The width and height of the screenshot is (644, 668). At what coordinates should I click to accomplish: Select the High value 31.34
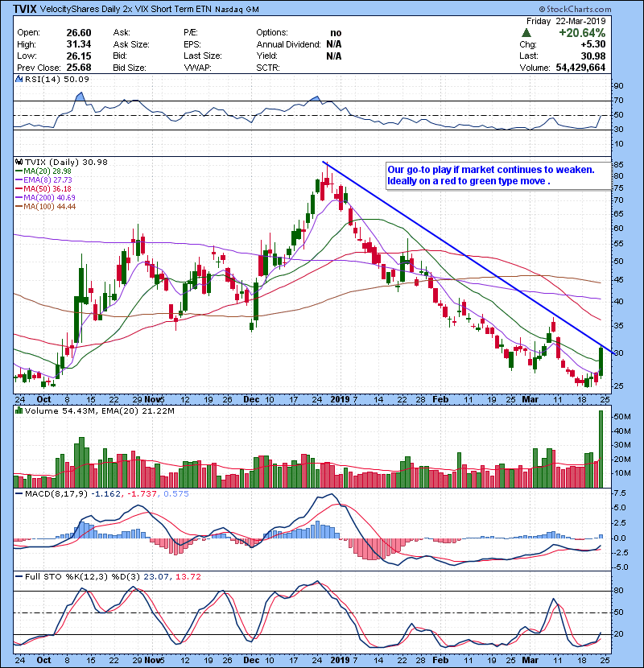79,44
